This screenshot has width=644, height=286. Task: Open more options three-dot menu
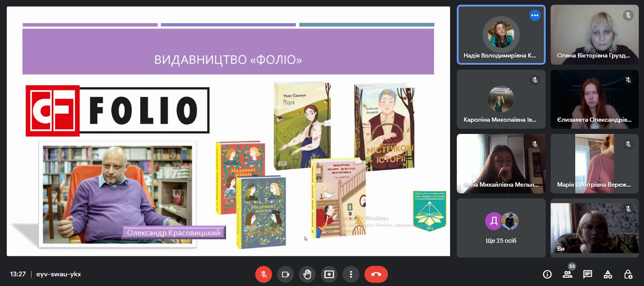[x=351, y=274]
